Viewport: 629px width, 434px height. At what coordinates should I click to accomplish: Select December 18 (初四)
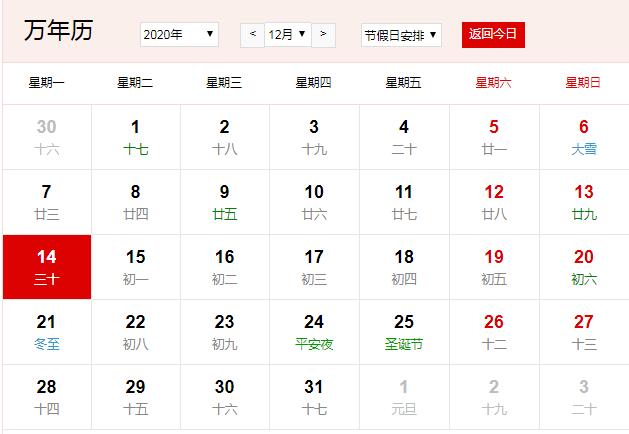[404, 267]
